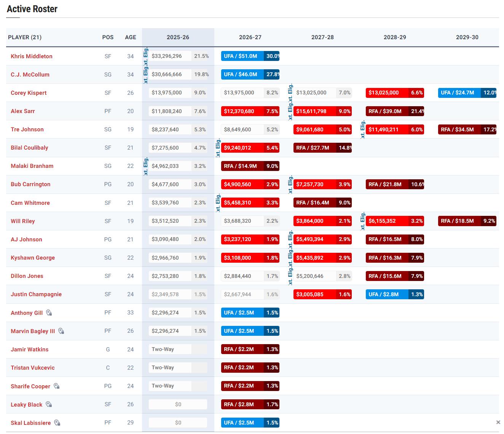Select Bilal Coulibaly's name in the roster
The height and width of the screenshot is (434, 504).
pos(29,148)
